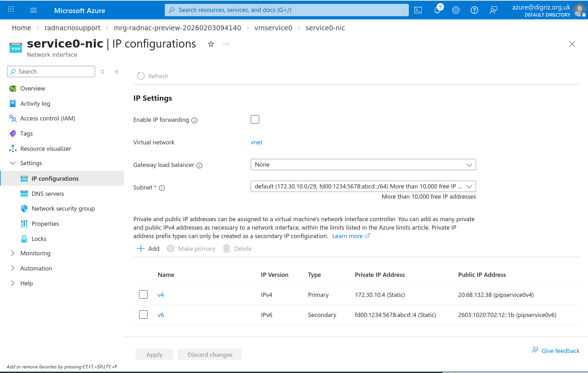Select the v4 IP configuration checkbox
This screenshot has height=373, width=588.
143,294
